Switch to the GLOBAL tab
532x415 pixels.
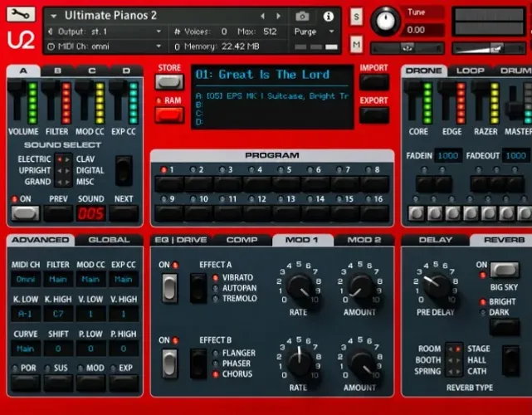pos(109,240)
